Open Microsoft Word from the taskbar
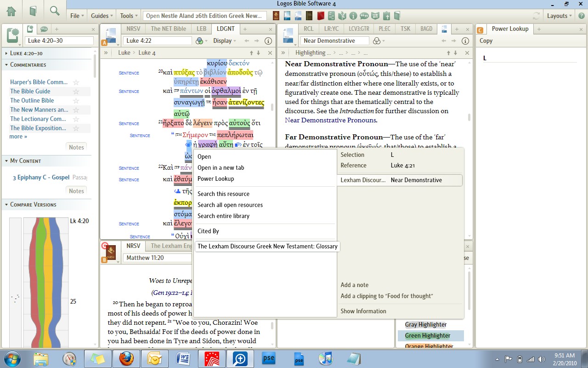This screenshot has width=588, height=368. [183, 358]
